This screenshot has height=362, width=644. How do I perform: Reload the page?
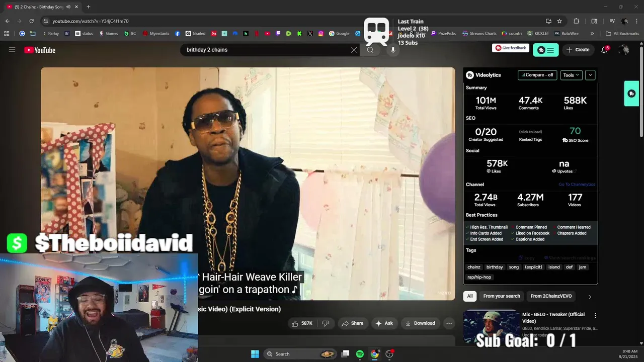pos(31,21)
